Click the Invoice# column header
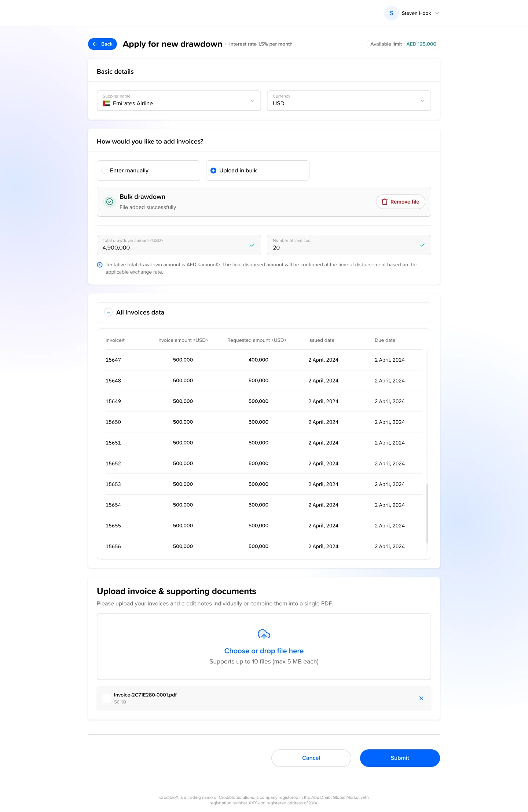The width and height of the screenshot is (528, 812). coord(115,340)
